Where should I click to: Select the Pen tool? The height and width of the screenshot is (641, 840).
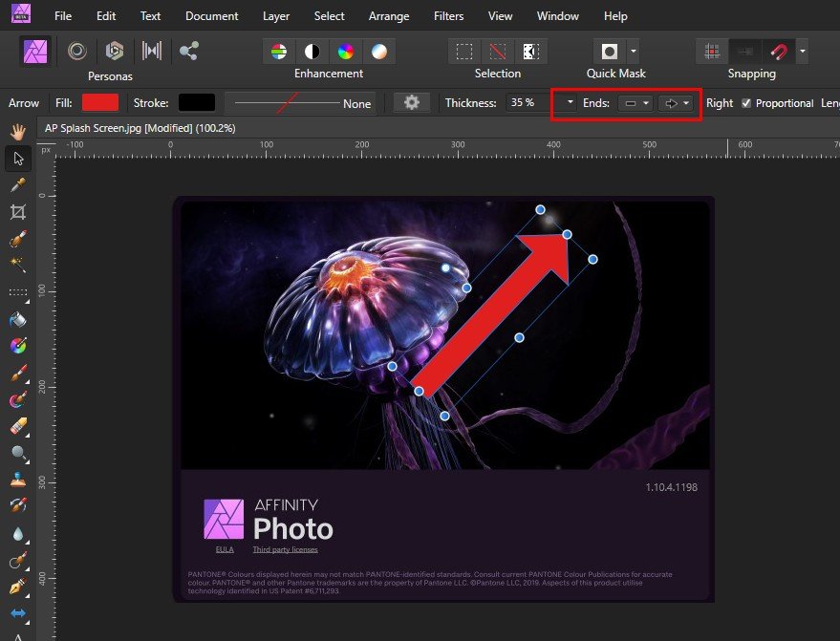(18, 587)
